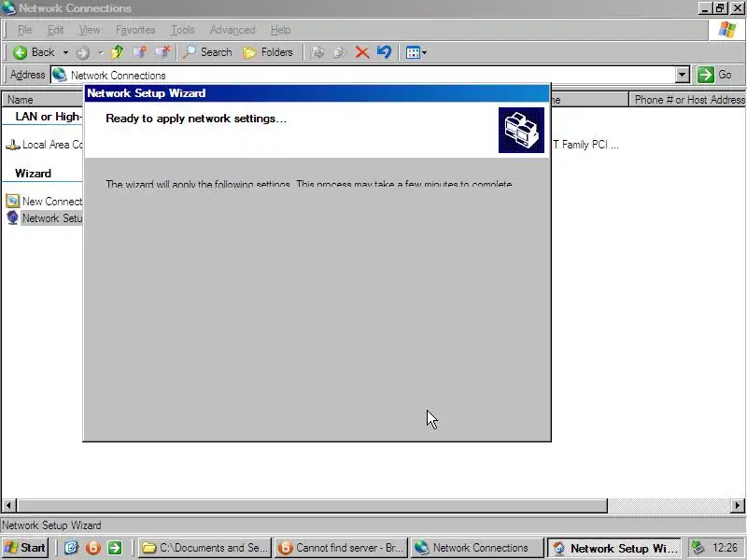Expand the Address bar dropdown arrow
747x560 pixels.
(x=683, y=75)
